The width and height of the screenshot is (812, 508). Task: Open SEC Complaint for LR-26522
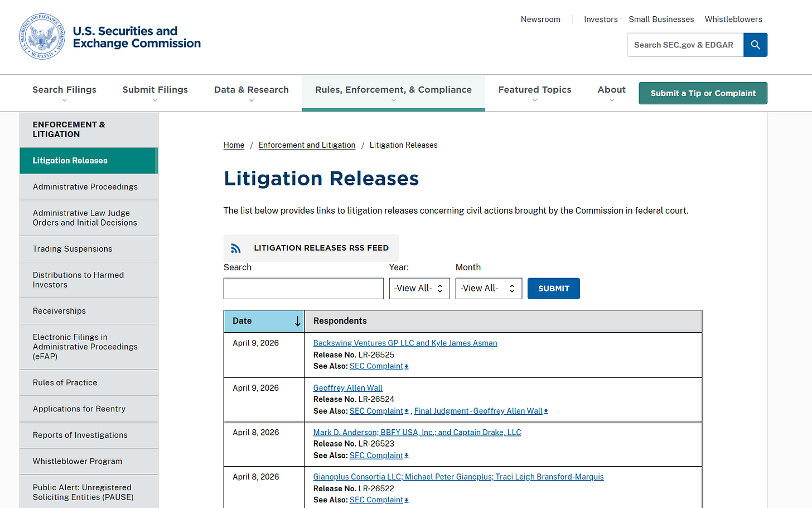click(x=376, y=500)
